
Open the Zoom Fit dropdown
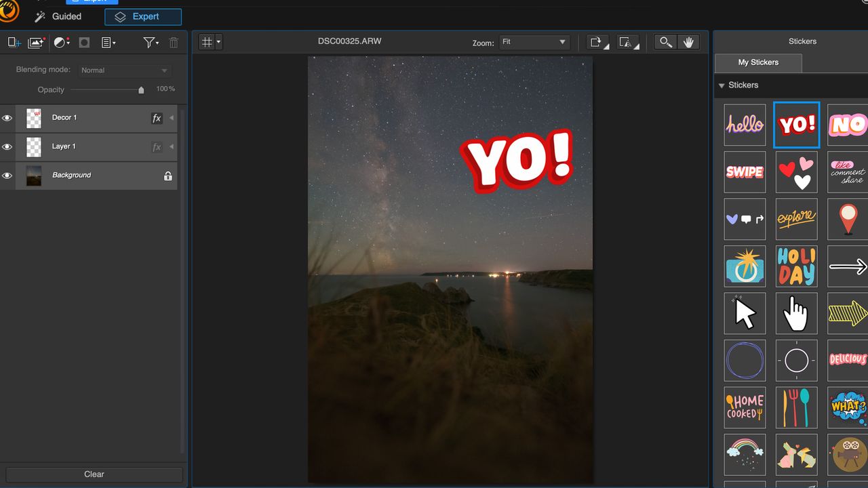point(534,42)
